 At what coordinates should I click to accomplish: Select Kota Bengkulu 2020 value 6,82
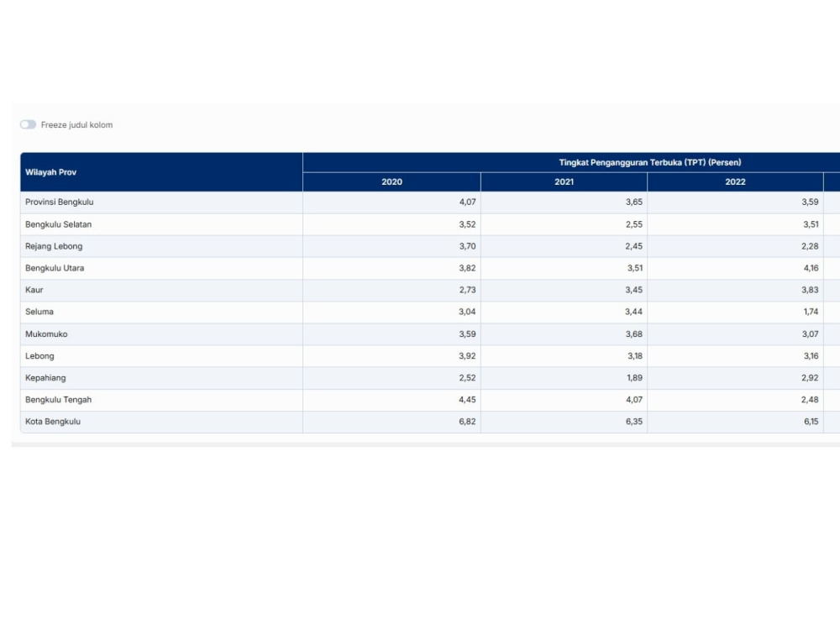click(x=467, y=422)
